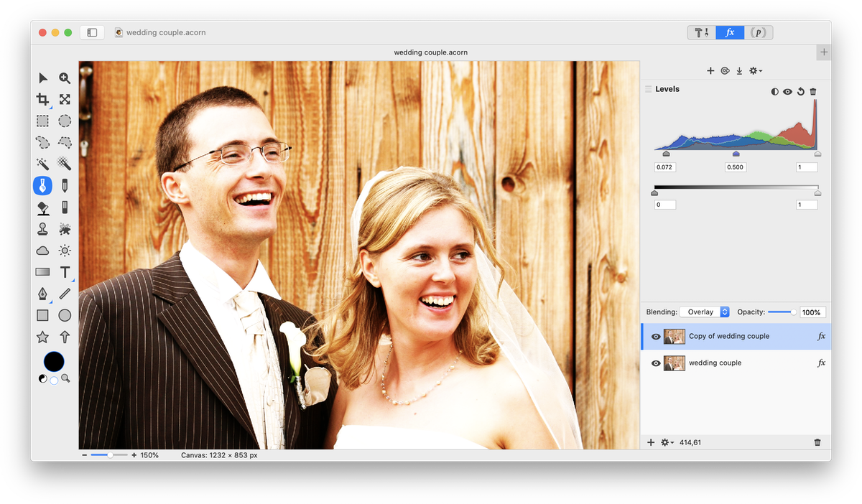Switch to the fx filters tab
Viewport: 862px width, 504px height.
click(730, 32)
